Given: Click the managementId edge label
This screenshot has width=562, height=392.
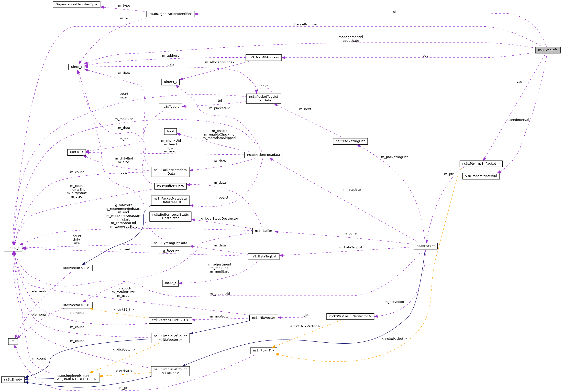Looking at the screenshot, I should point(351,37).
